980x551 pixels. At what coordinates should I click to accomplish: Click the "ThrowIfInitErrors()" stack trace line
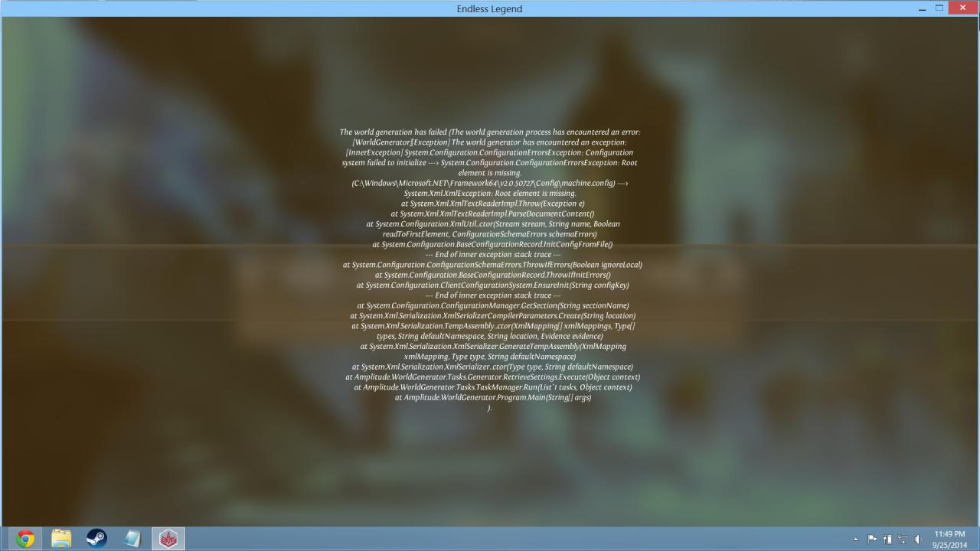click(x=493, y=275)
